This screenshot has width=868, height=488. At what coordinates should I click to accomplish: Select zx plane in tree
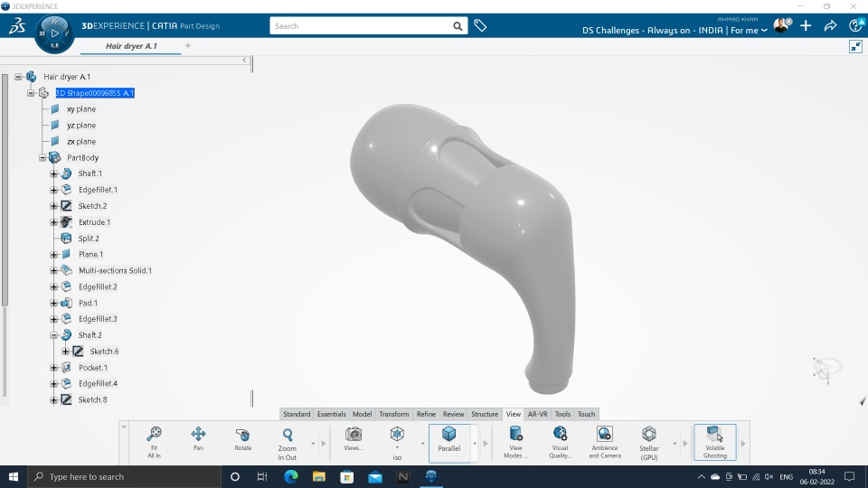[80, 142]
